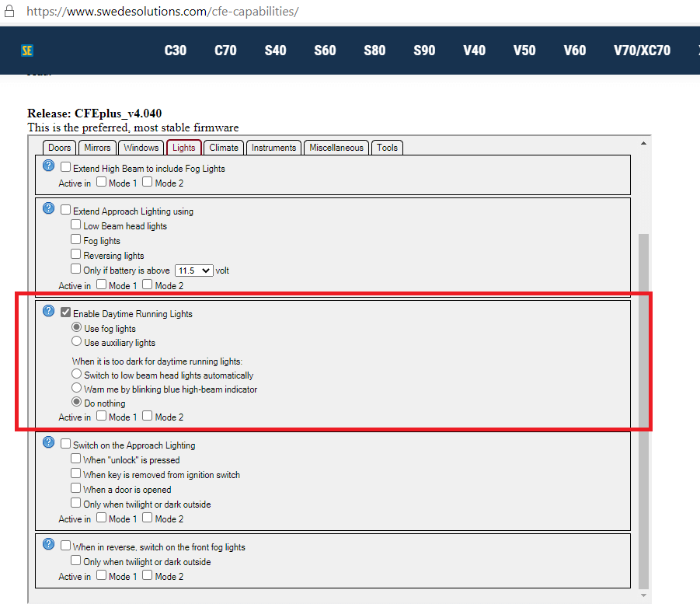The image size is (700, 604).
Task: Open help icon for Daytime Running Lights
Action: point(48,311)
